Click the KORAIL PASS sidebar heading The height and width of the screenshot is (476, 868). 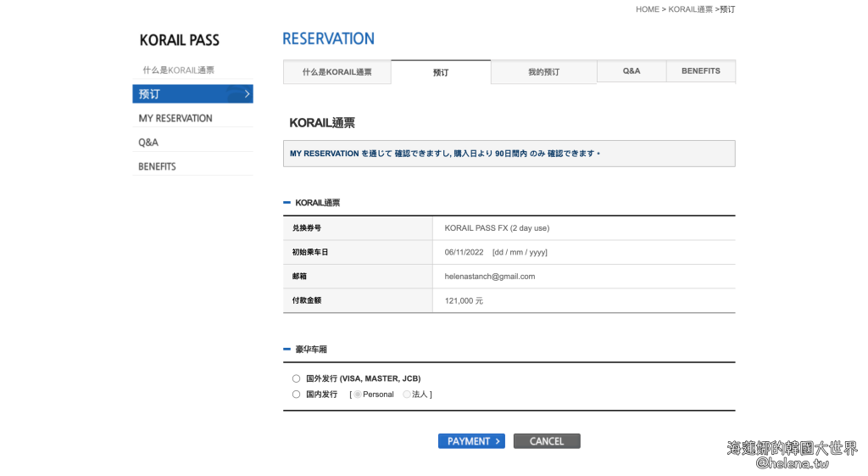179,40
